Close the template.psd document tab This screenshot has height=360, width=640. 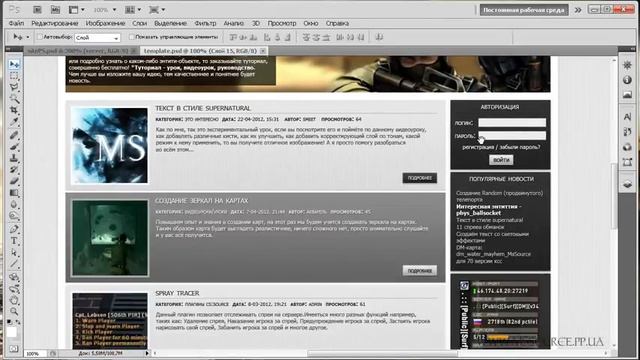[263, 51]
